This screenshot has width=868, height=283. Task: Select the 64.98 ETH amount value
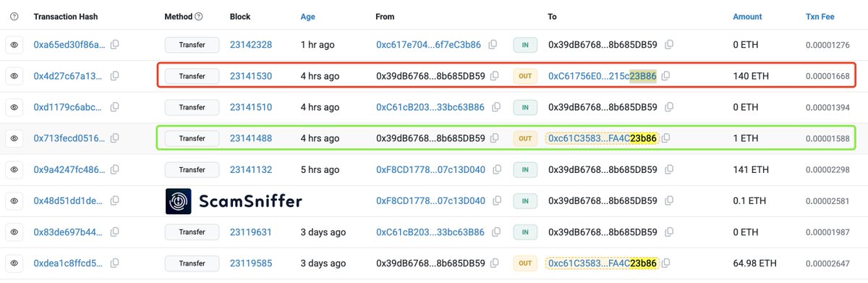(755, 263)
